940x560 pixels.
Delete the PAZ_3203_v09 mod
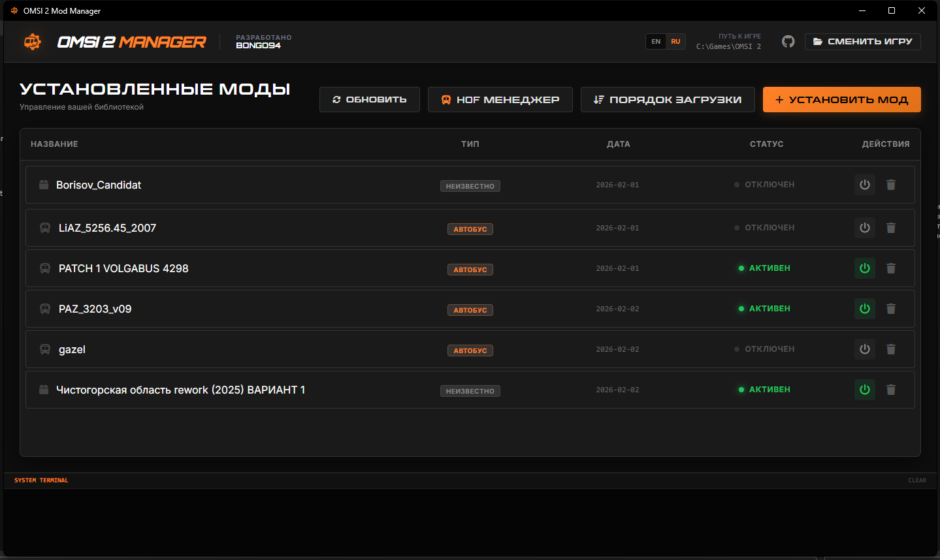(890, 309)
